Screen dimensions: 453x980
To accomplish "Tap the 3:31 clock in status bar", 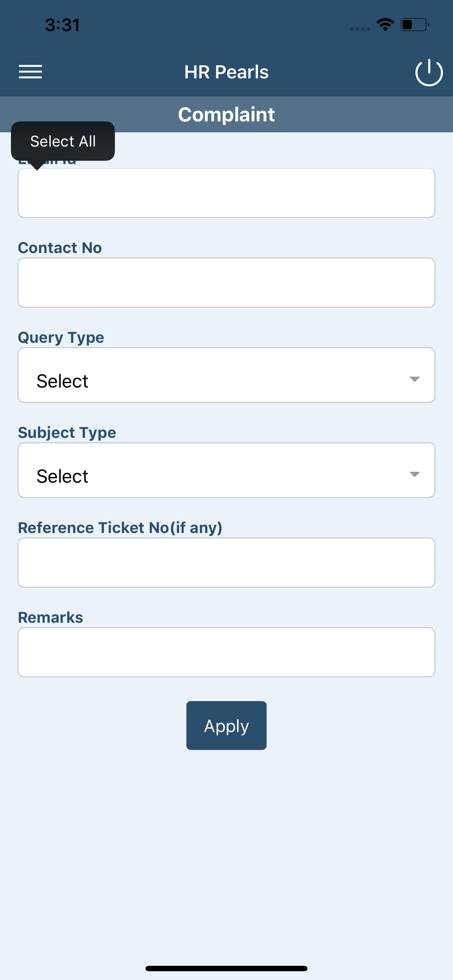I will 62,25.
